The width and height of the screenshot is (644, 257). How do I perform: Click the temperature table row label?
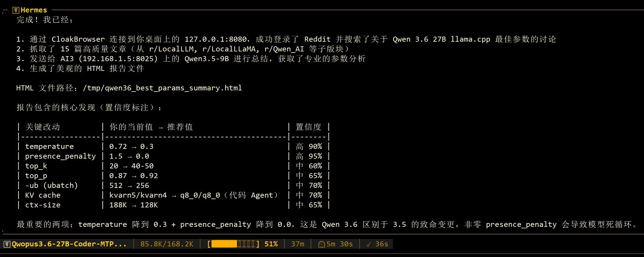(49, 147)
